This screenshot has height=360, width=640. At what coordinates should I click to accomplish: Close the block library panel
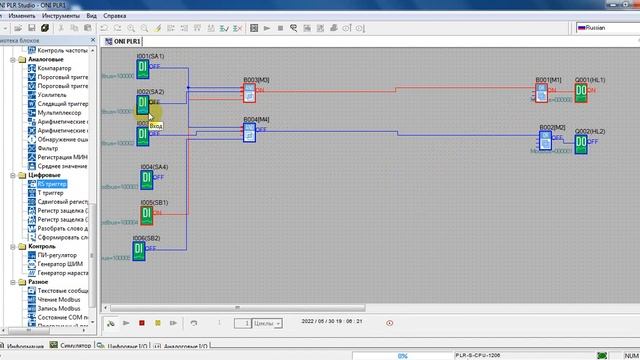tap(93, 40)
